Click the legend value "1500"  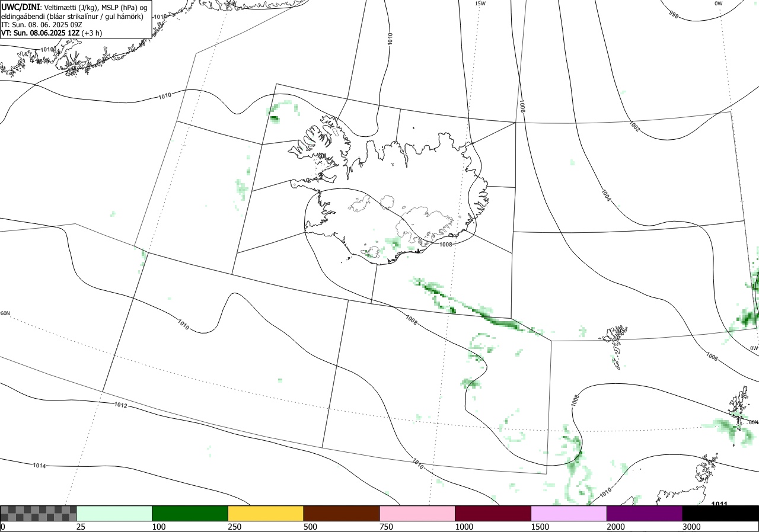click(540, 527)
